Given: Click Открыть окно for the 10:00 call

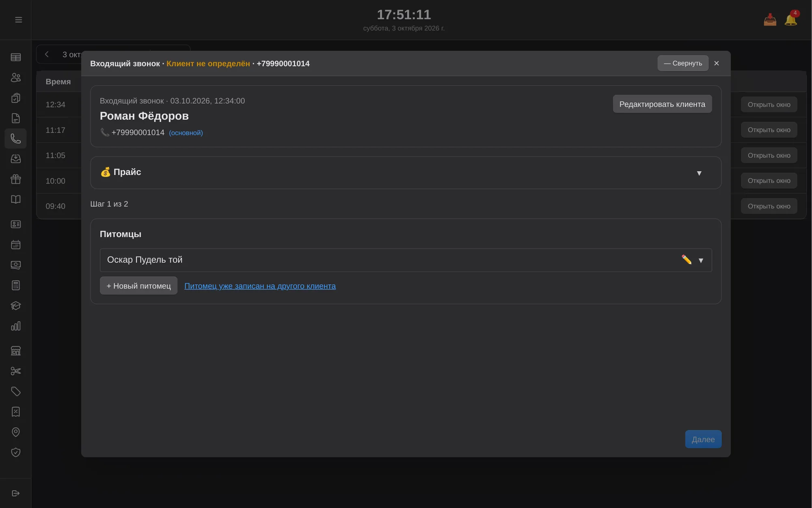Looking at the screenshot, I should coord(769,181).
